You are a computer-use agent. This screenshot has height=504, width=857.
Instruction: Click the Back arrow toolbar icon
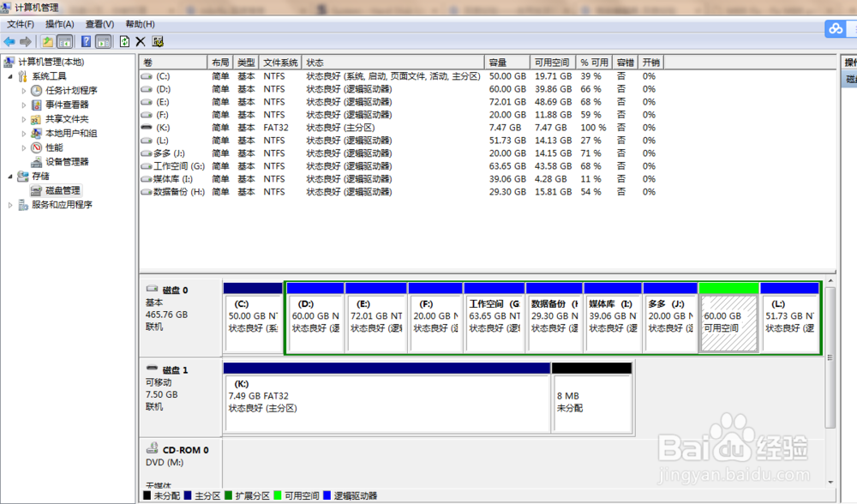coord(9,41)
